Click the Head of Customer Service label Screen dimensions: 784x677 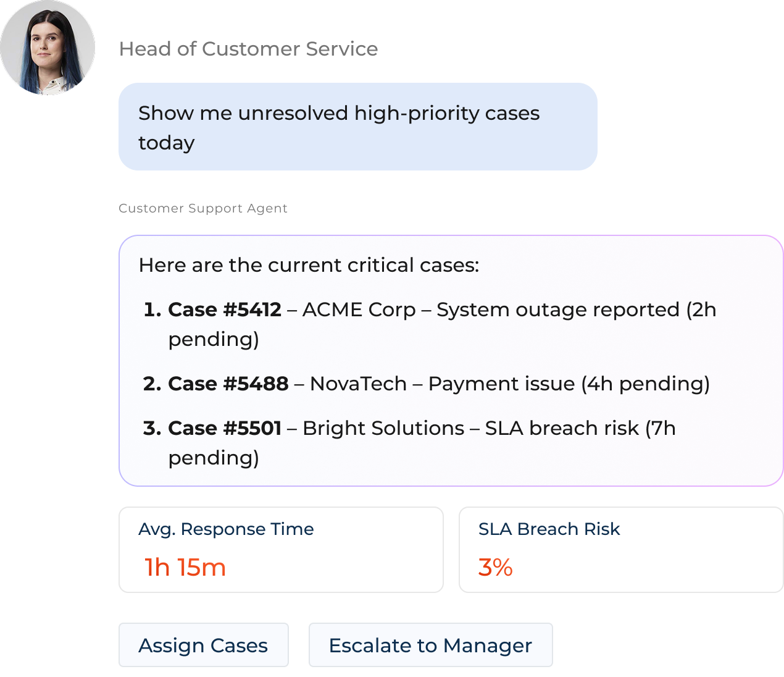pyautogui.click(x=249, y=49)
